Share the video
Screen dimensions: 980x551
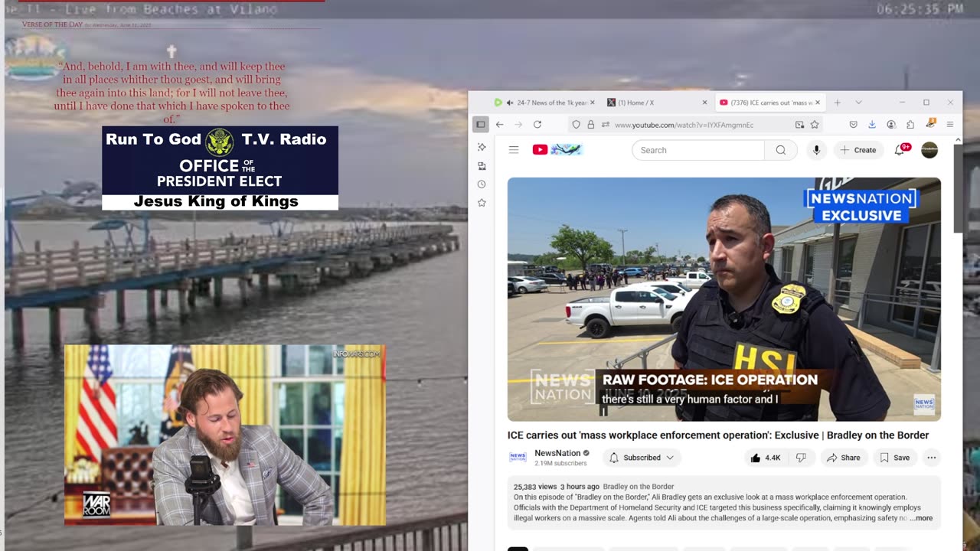(x=842, y=458)
